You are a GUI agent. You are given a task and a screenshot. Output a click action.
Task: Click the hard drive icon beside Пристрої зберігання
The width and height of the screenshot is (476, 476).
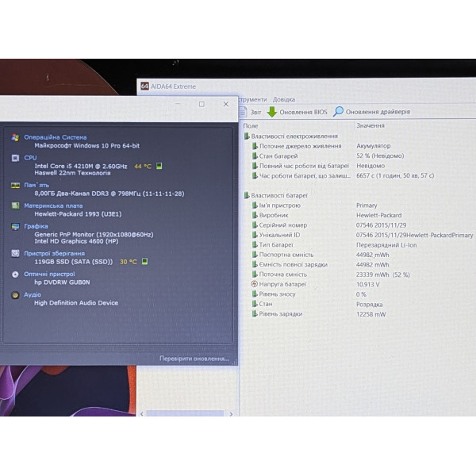(15, 253)
